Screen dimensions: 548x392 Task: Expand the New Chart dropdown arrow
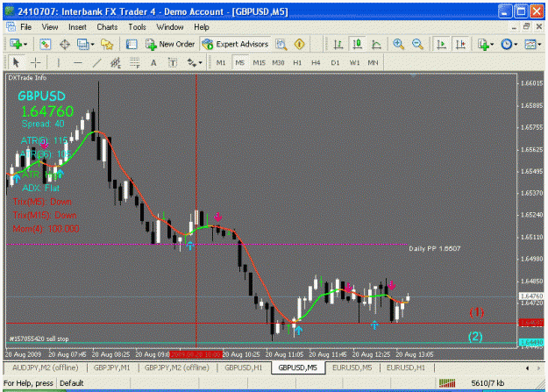(x=25, y=45)
